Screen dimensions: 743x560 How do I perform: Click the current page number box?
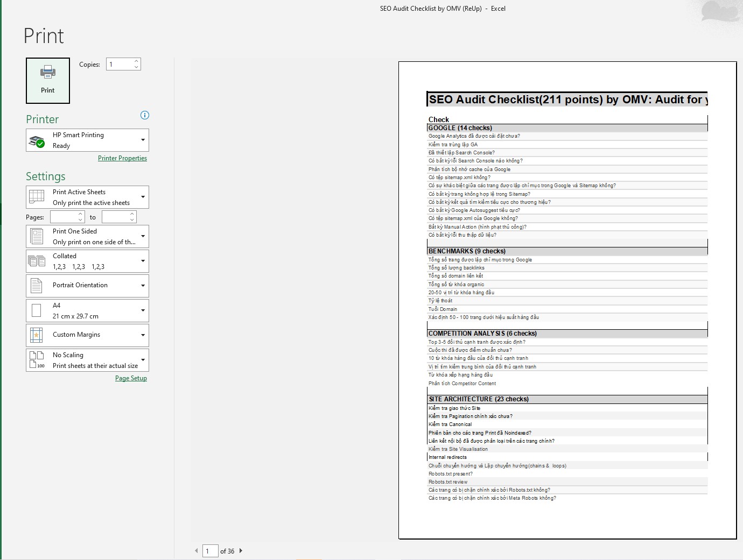(x=209, y=551)
